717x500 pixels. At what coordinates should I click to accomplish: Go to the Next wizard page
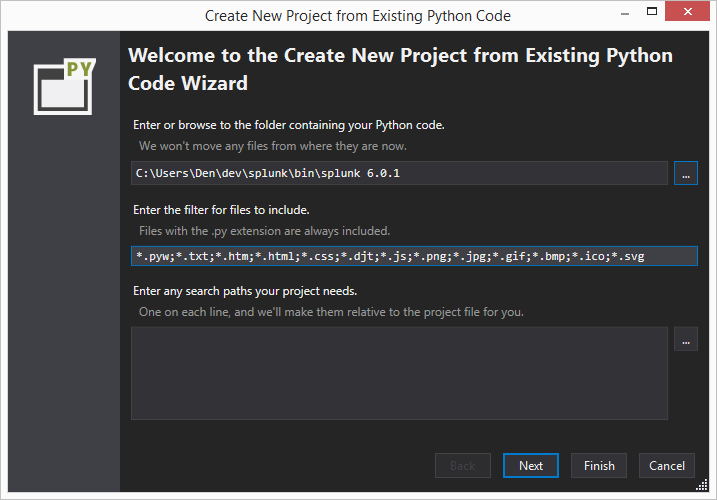(x=531, y=466)
